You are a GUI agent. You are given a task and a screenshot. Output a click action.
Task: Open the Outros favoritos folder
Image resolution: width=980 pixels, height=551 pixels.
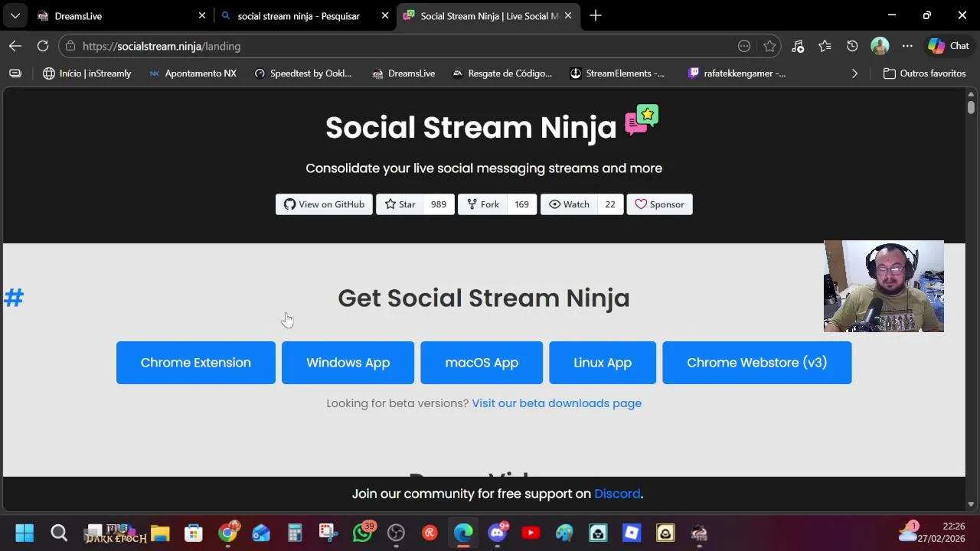pyautogui.click(x=924, y=73)
